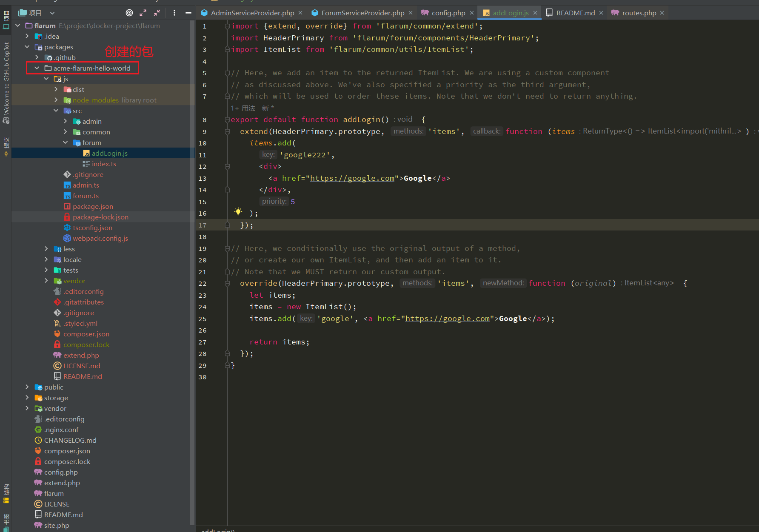The image size is (759, 532).
Task: Expand the storage folder
Action: 27,398
